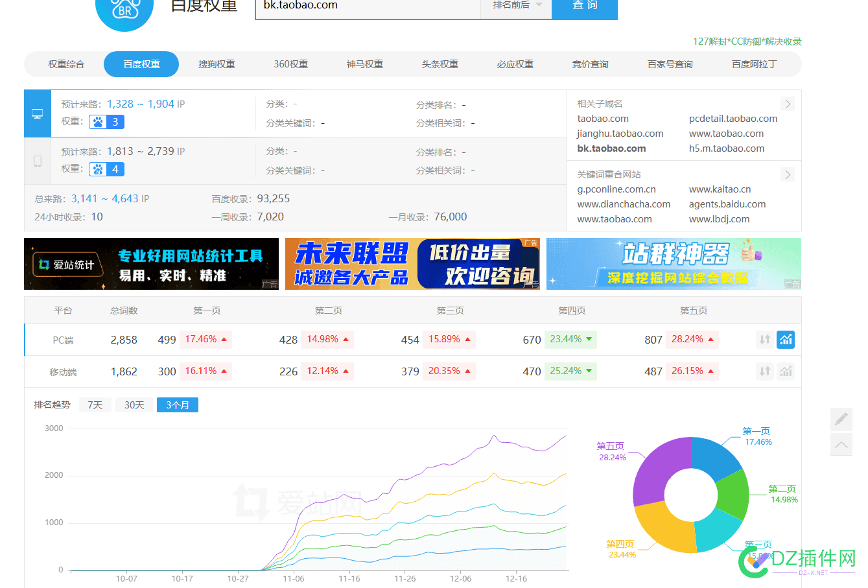Open subdomain link jianghu.taobao.com

(620, 134)
